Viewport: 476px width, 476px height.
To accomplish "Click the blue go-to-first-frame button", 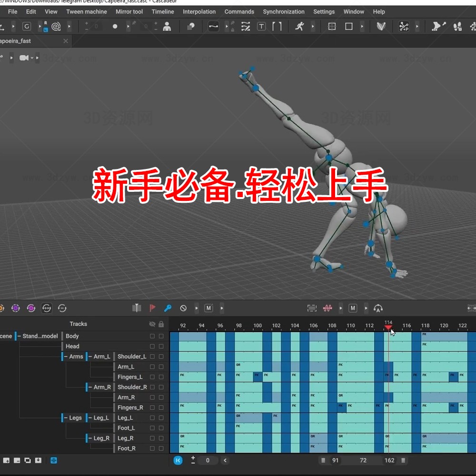I will pos(178,460).
